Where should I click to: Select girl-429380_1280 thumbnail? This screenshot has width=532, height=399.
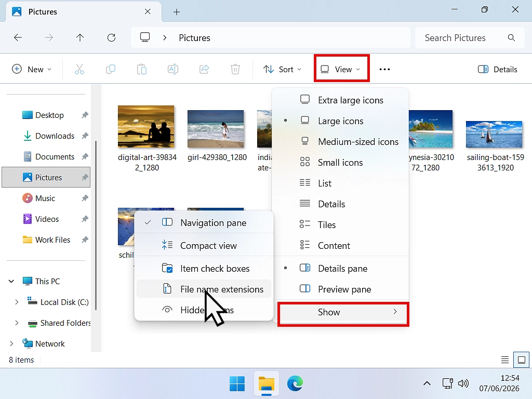[216, 129]
